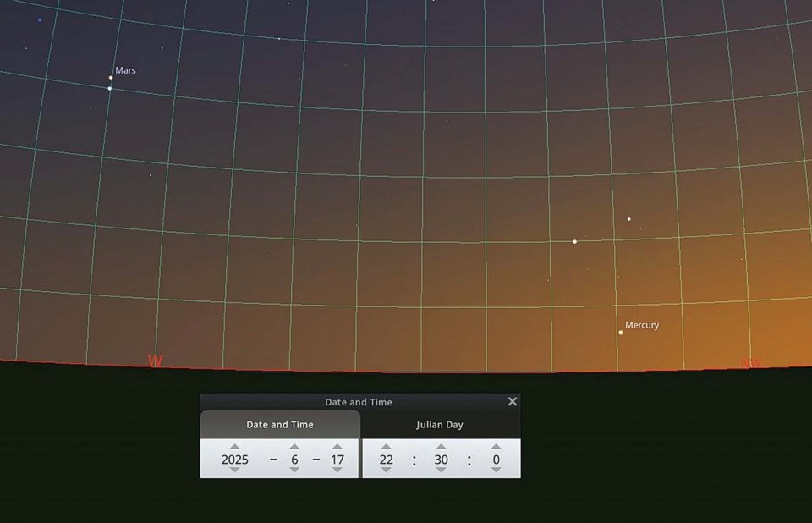
Task: Decrease the year value below 2025
Action: click(234, 471)
